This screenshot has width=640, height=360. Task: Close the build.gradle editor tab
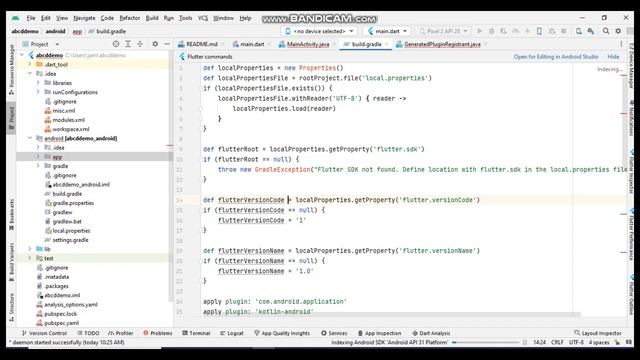click(x=387, y=44)
